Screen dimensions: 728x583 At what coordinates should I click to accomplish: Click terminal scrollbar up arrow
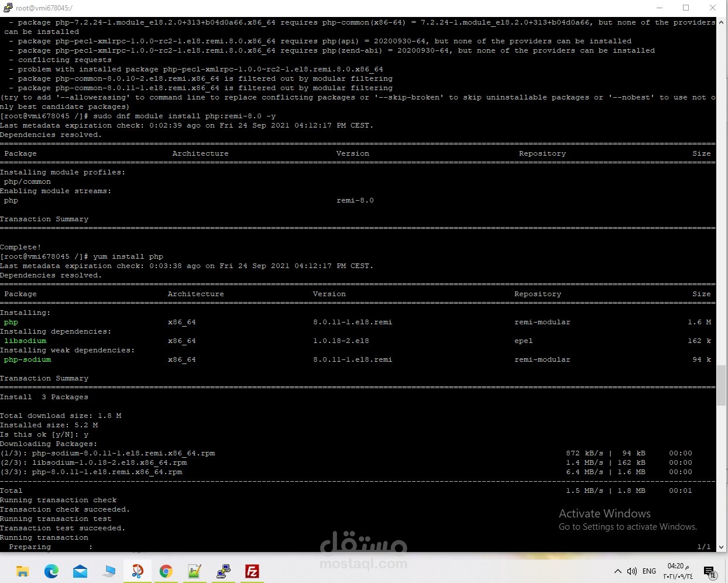tap(722, 22)
